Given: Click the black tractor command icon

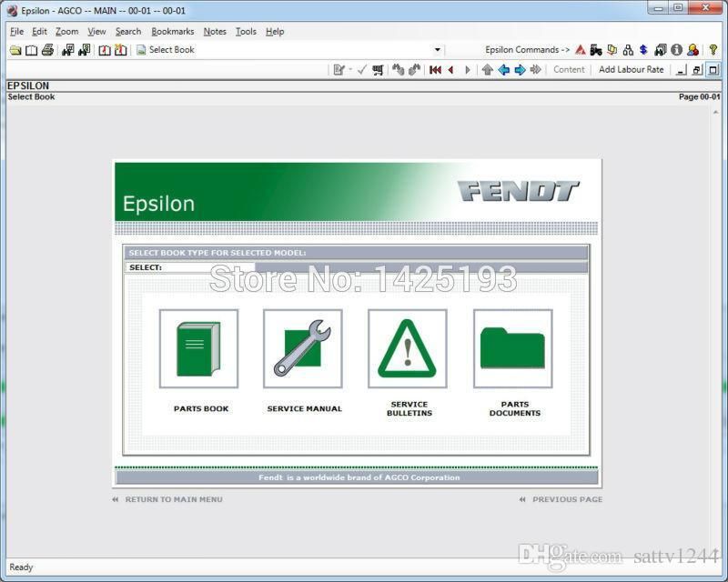Looking at the screenshot, I should coord(596,50).
